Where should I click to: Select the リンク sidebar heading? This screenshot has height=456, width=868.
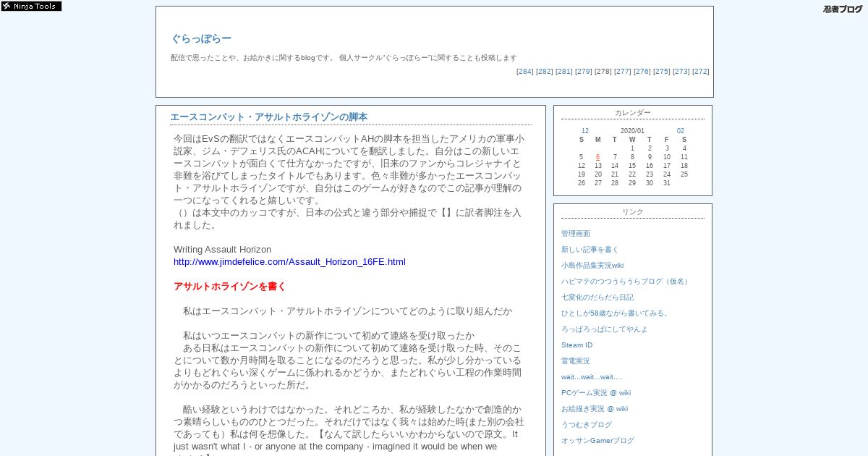tap(633, 212)
